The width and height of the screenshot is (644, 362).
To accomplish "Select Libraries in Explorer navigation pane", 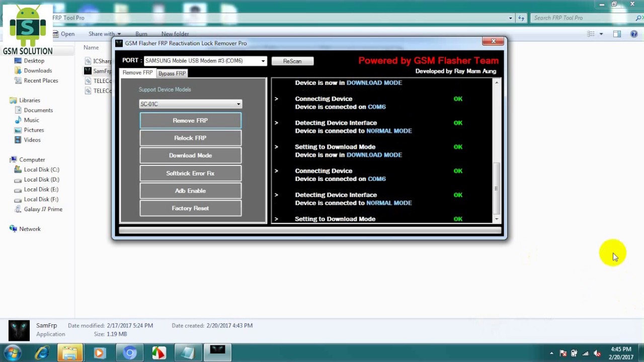I will (30, 101).
